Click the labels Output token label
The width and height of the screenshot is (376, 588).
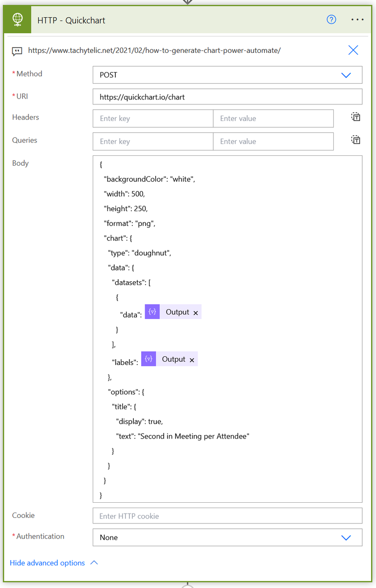pyautogui.click(x=174, y=359)
